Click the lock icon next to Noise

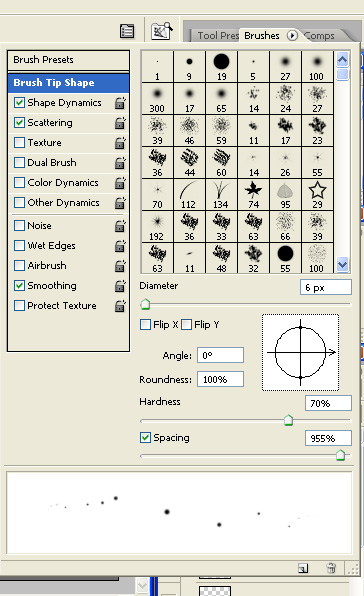120,226
